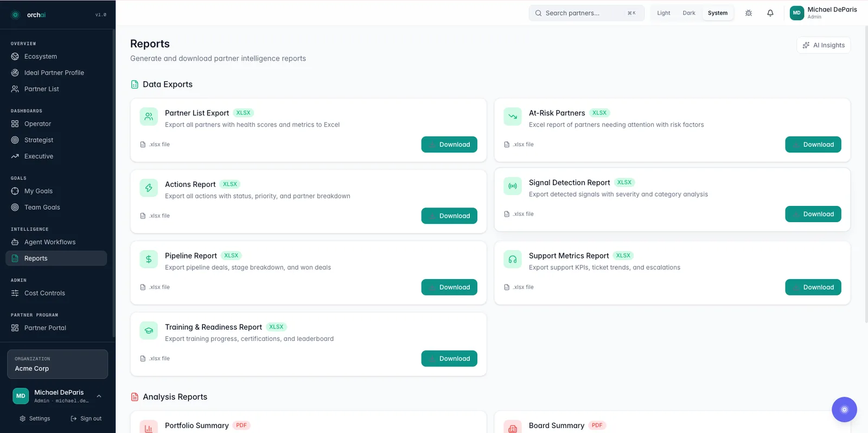Click the orchai logo icon
Image resolution: width=868 pixels, height=433 pixels.
pos(15,15)
